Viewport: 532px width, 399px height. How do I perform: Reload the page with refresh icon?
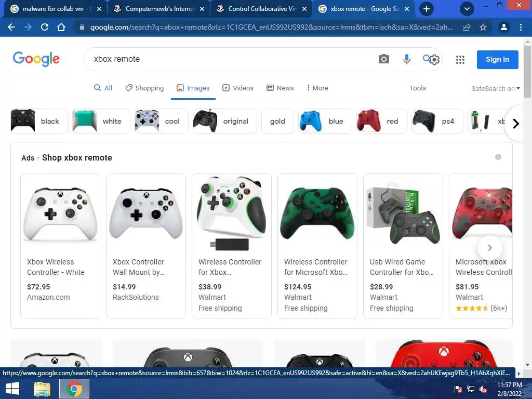[x=45, y=27]
